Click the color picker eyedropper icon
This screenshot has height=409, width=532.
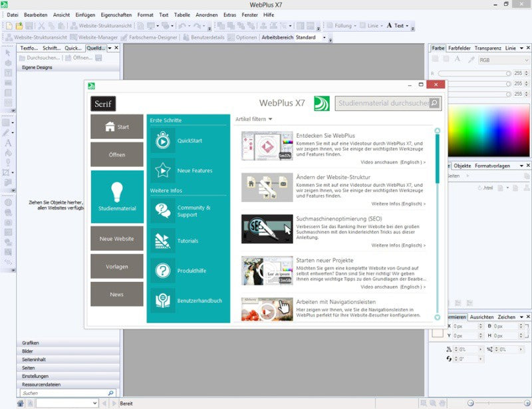[471, 60]
